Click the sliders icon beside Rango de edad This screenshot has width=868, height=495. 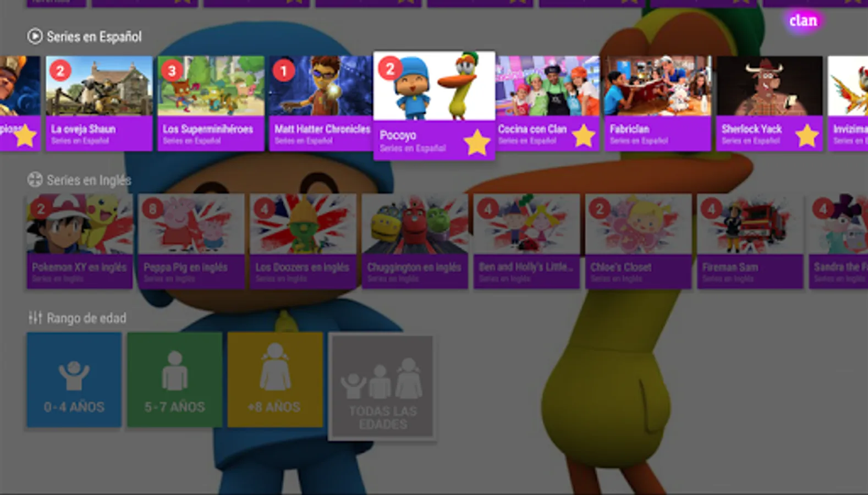pos(35,317)
